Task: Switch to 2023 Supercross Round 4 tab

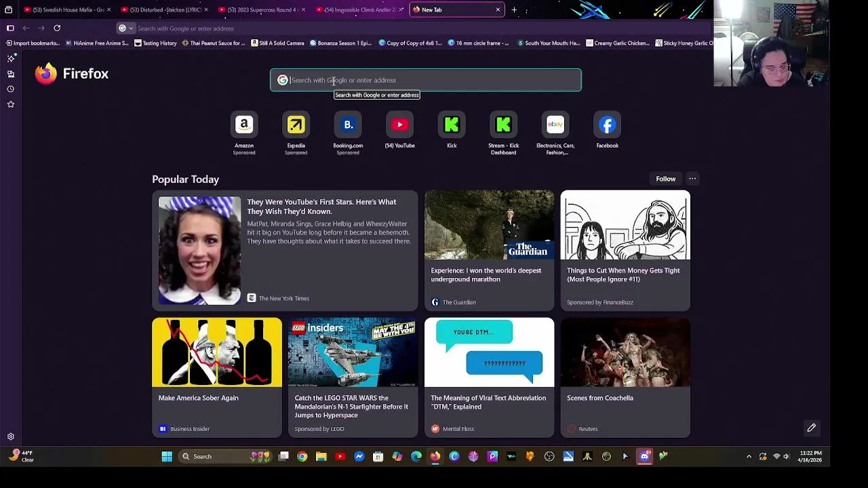Action: (262, 10)
